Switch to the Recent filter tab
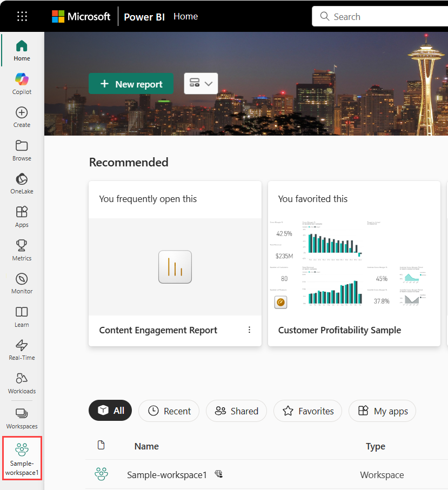The width and height of the screenshot is (448, 490). 169,411
